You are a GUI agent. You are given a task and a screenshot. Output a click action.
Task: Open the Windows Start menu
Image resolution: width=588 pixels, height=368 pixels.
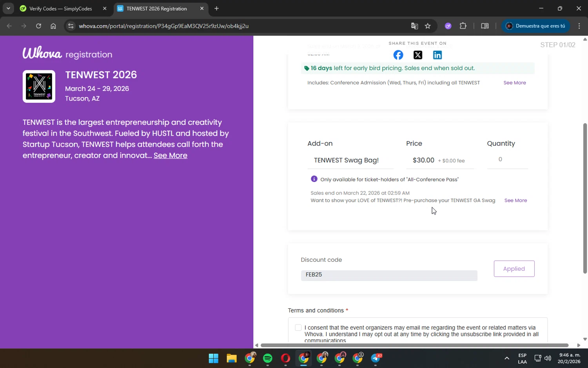(214, 358)
